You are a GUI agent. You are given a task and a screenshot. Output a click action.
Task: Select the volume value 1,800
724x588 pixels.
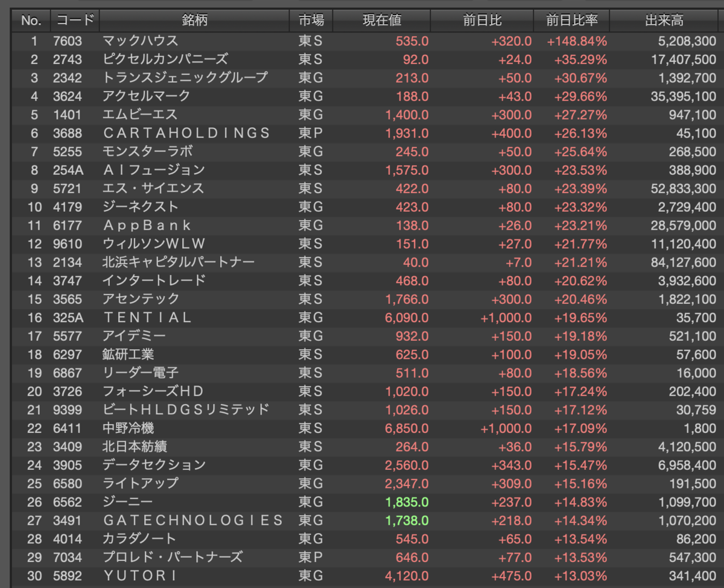coord(700,428)
